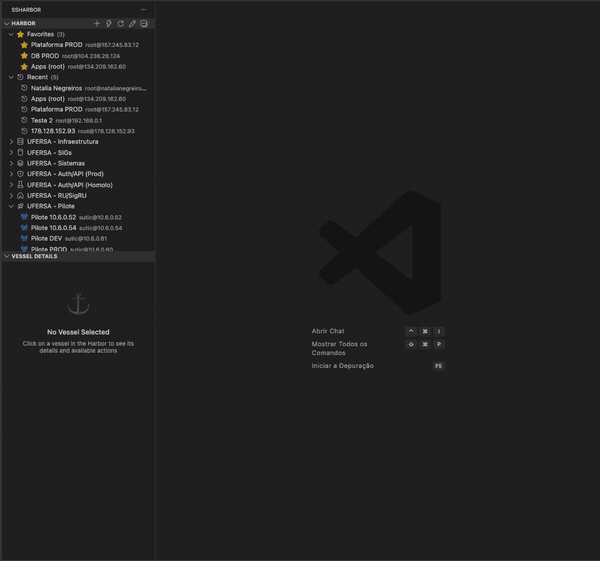Expand UFERSA - Auth/API (Homolo) group
This screenshot has width=600, height=561.
coord(11,185)
